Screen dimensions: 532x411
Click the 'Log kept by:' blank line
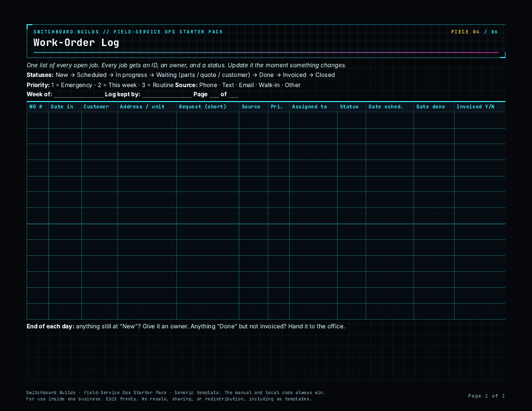(x=167, y=95)
